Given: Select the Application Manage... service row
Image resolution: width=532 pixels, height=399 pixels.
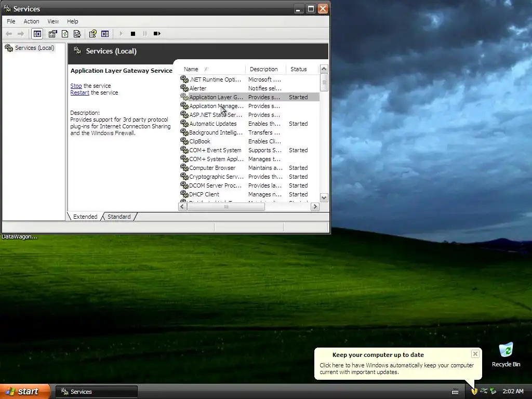Looking at the screenshot, I should (249, 106).
